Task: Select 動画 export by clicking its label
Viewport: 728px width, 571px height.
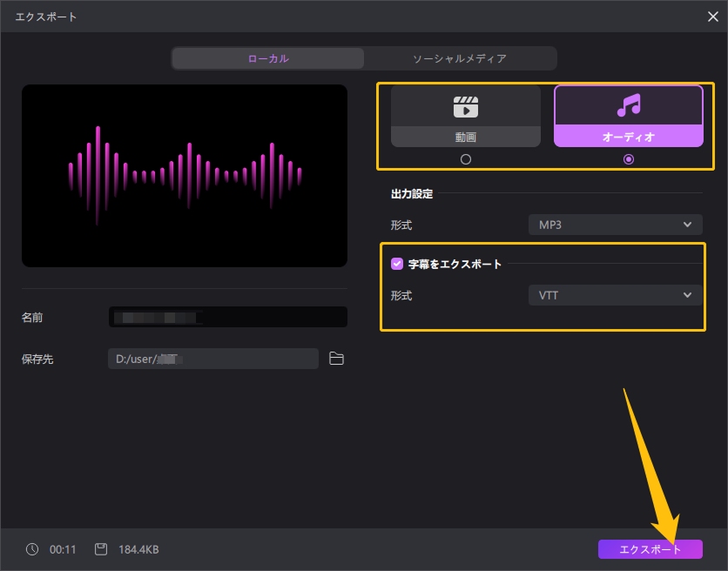Action: tap(466, 137)
